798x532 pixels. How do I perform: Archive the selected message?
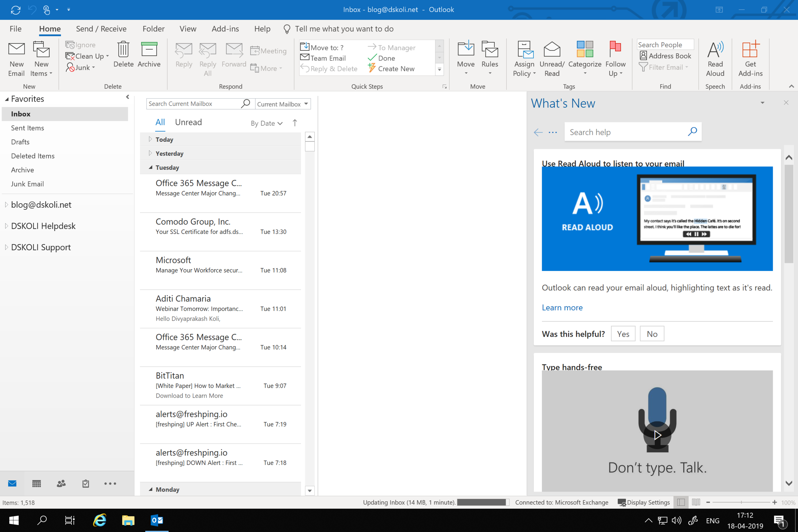149,55
